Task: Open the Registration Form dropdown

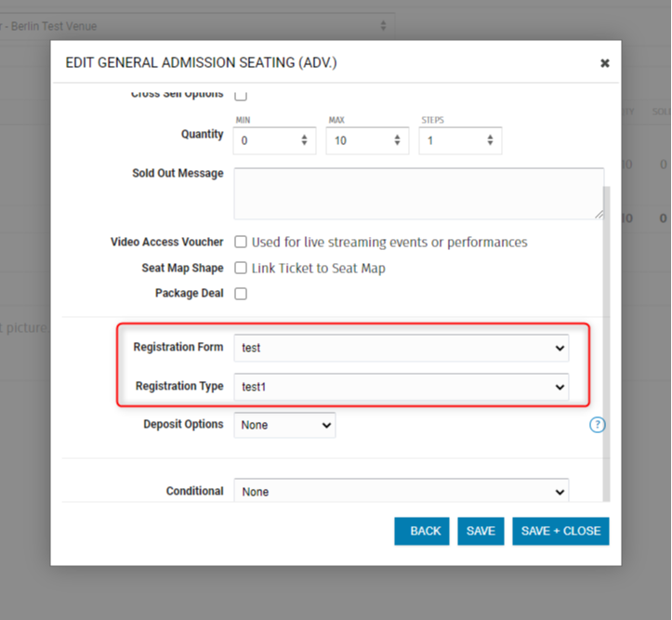Action: click(401, 348)
